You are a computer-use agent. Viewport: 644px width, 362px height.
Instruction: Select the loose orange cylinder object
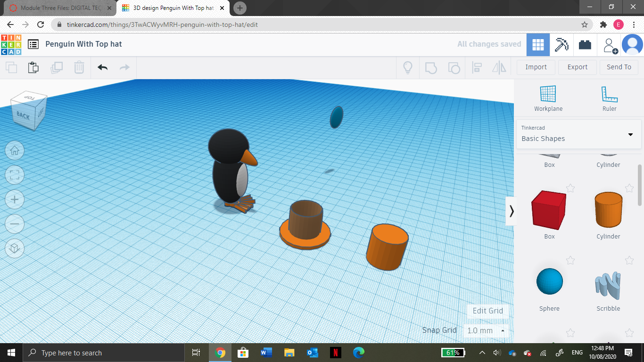[387, 247]
